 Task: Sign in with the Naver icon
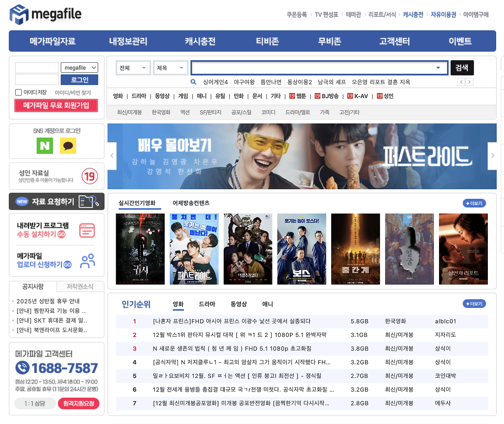pos(44,146)
